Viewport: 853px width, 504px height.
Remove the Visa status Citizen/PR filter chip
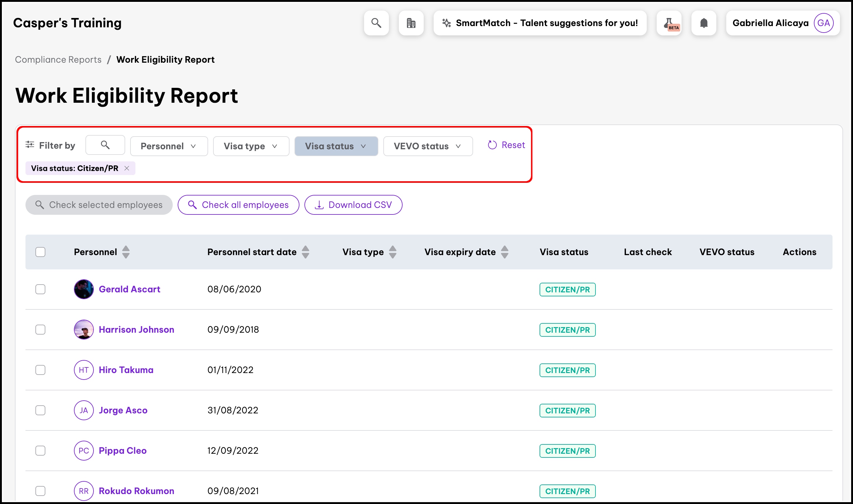coord(127,169)
